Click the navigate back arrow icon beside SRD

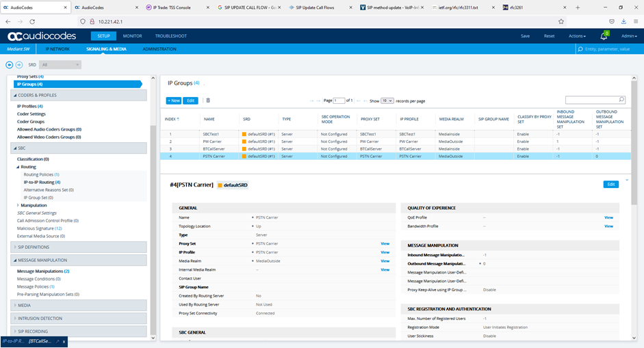9,65
